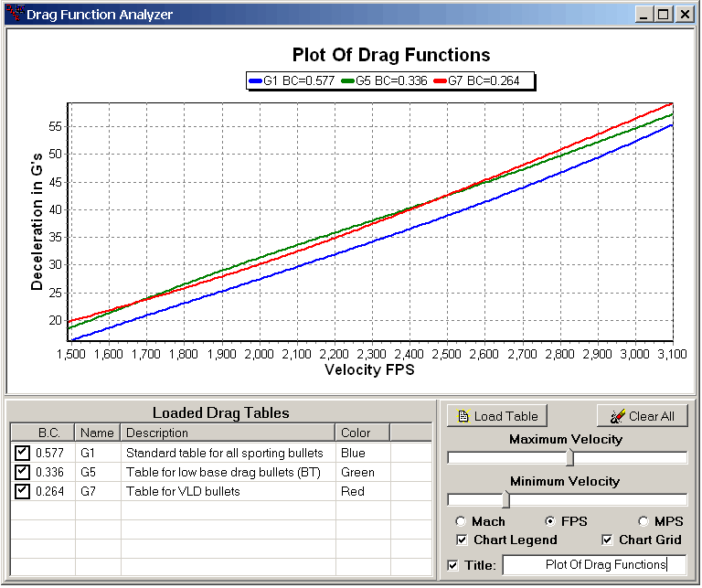Click the G1 BC=0.577 legend entry
This screenshot has width=702, height=588.
tap(292, 80)
